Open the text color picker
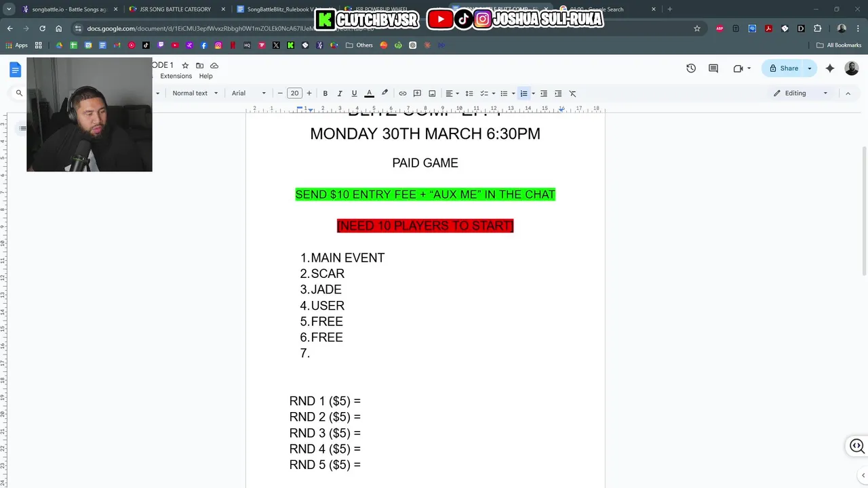The width and height of the screenshot is (868, 488). coord(370,94)
